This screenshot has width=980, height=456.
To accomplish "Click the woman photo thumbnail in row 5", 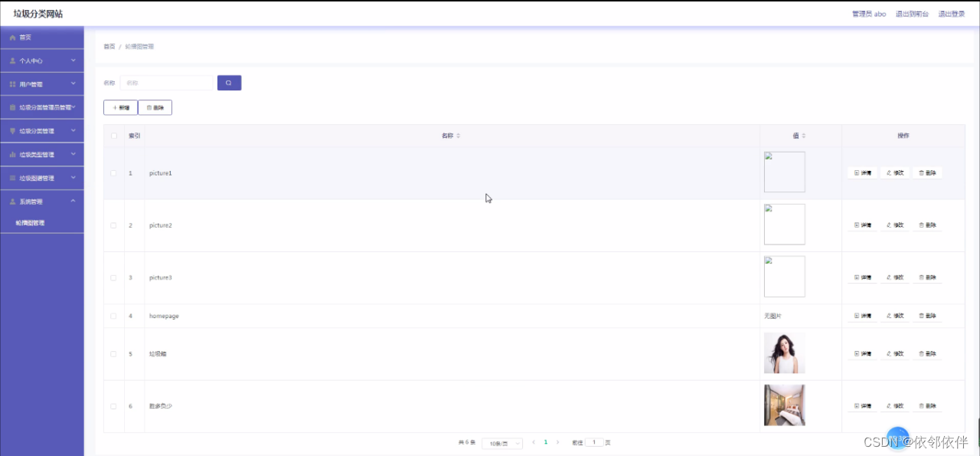I will [785, 353].
